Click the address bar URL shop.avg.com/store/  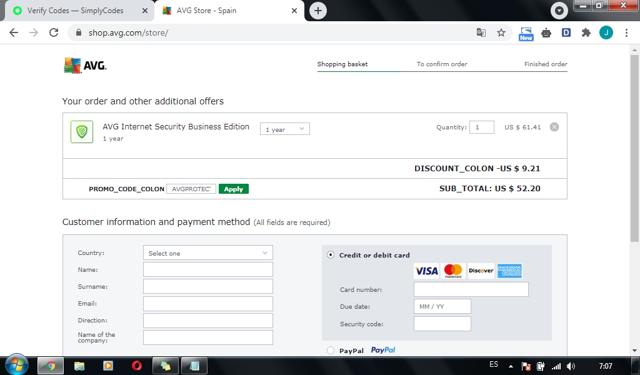(128, 33)
